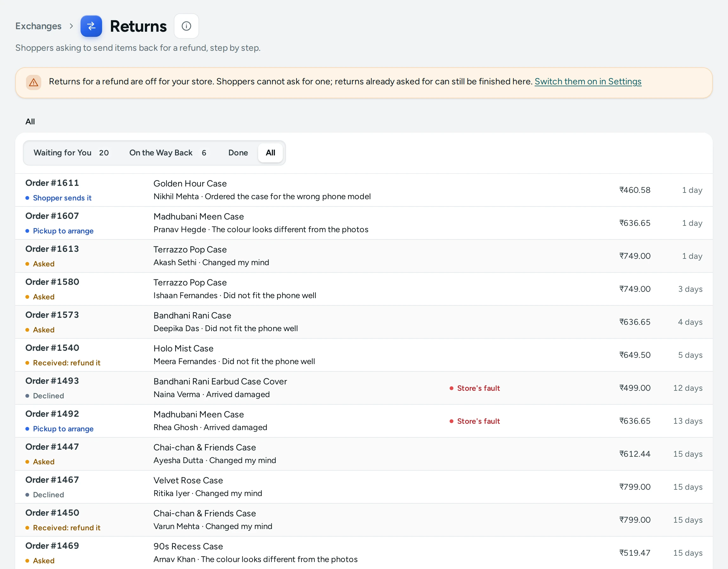The image size is (728, 569).
Task: Open Order #1573 Bandhani Rani Case
Action: [364, 322]
